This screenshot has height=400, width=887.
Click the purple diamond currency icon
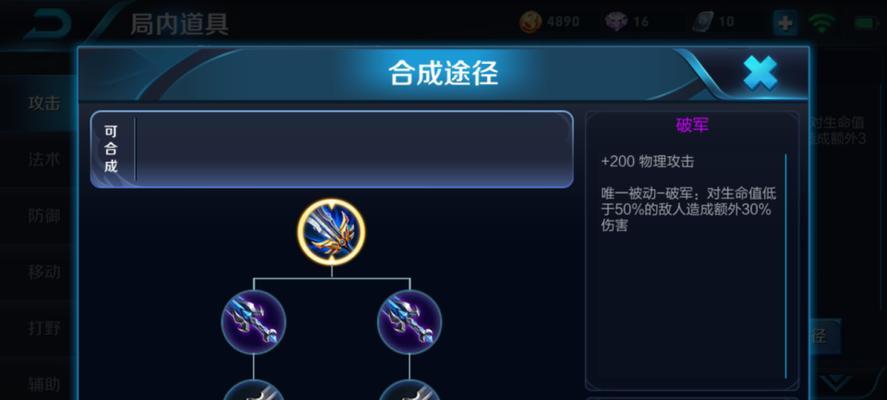(x=616, y=22)
